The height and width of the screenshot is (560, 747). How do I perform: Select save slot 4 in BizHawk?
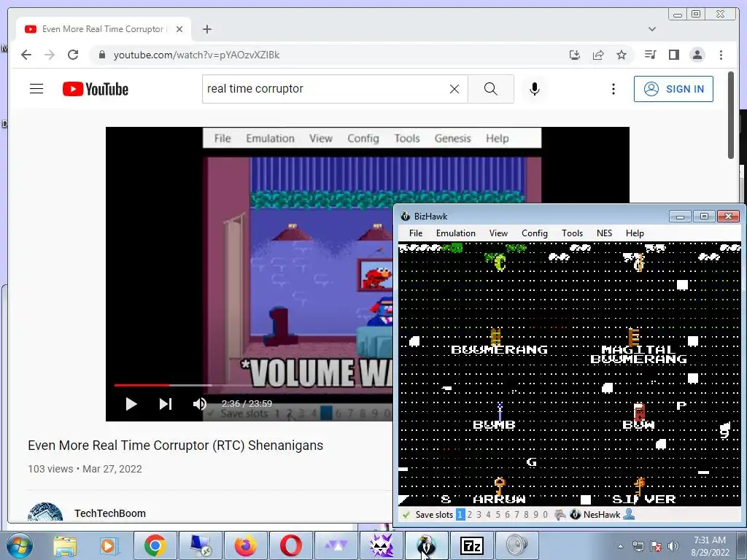pyautogui.click(x=488, y=515)
